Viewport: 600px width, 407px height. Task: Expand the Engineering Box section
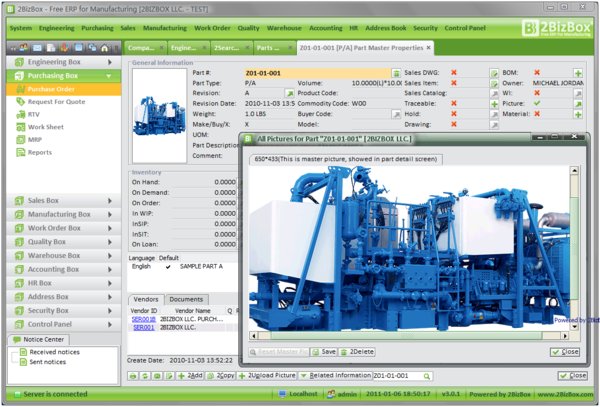click(x=60, y=62)
